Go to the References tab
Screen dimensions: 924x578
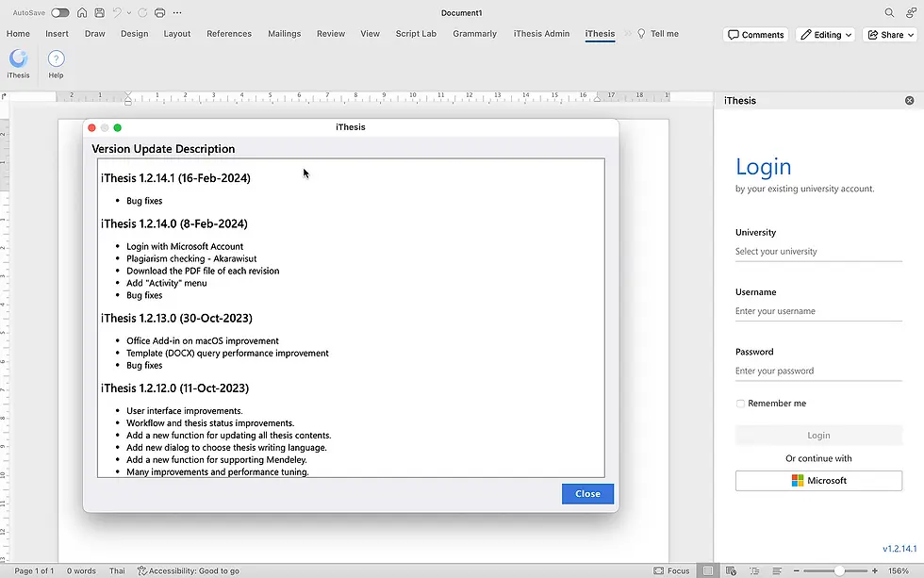tap(229, 34)
